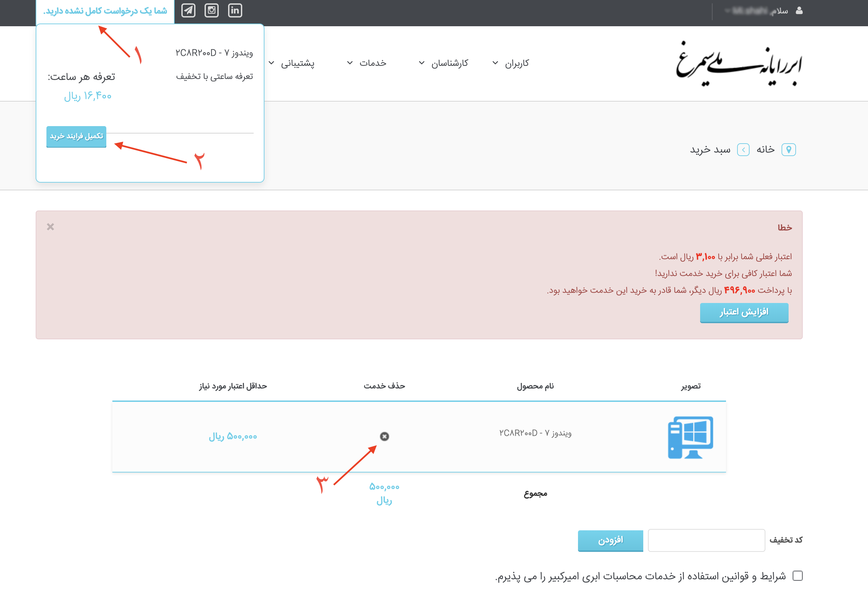Viewport: 868px width, 608px height.
Task: Open the Instagram social link
Action: (211, 10)
